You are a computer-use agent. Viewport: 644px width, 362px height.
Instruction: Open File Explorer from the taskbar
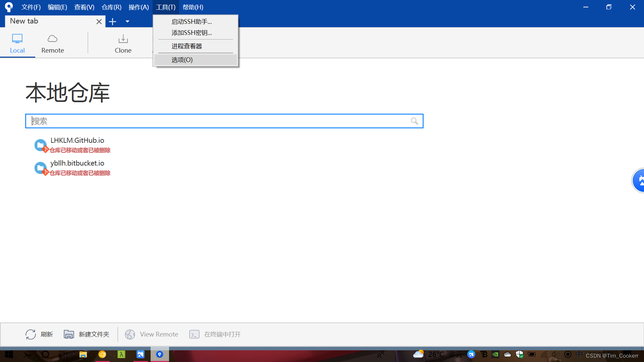pos(83,354)
